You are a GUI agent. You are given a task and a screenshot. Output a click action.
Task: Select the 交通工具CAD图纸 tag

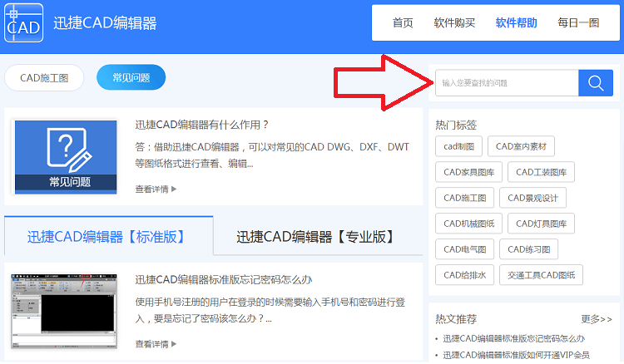pos(542,275)
